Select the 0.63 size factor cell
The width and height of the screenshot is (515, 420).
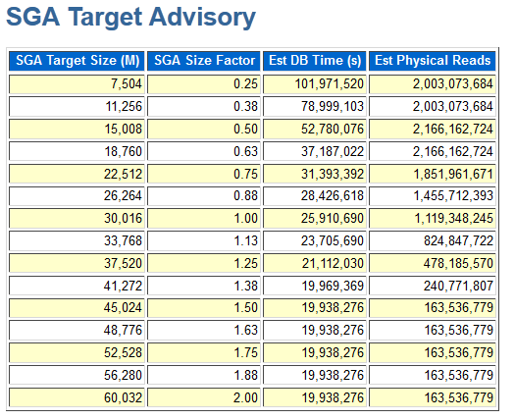(204, 151)
